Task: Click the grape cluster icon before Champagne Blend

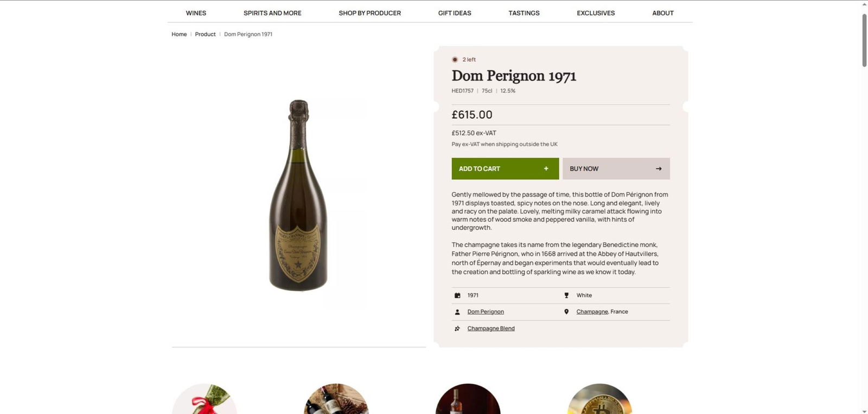Action: 457,328
